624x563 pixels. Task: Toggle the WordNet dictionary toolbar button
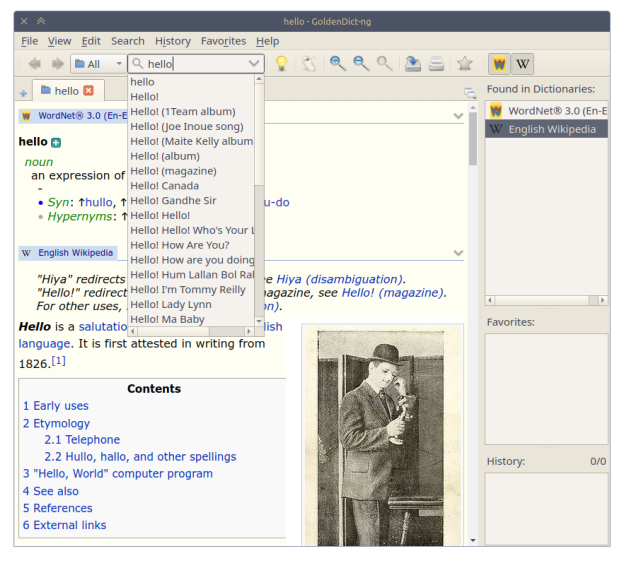pos(498,64)
